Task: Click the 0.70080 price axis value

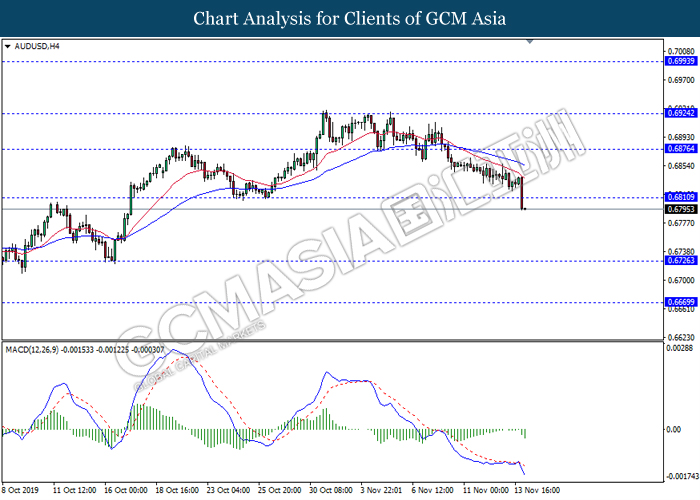Action: [681, 52]
